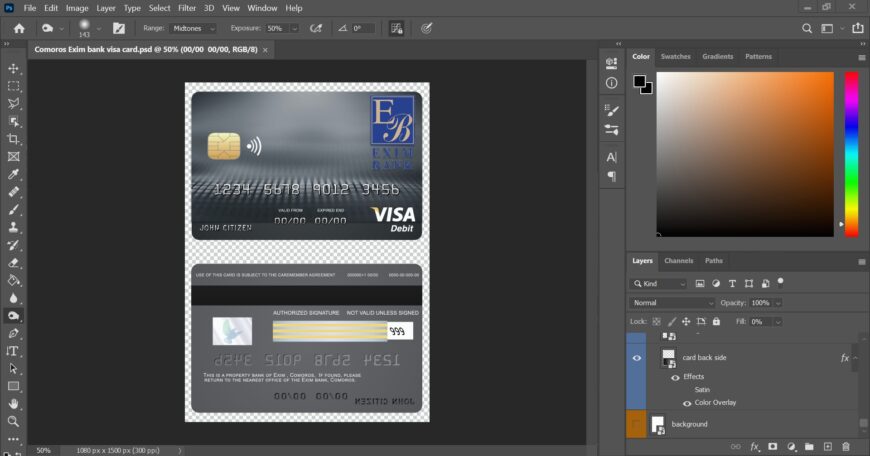Click the Share document icon
This screenshot has height=456, width=870.
[x=858, y=28]
